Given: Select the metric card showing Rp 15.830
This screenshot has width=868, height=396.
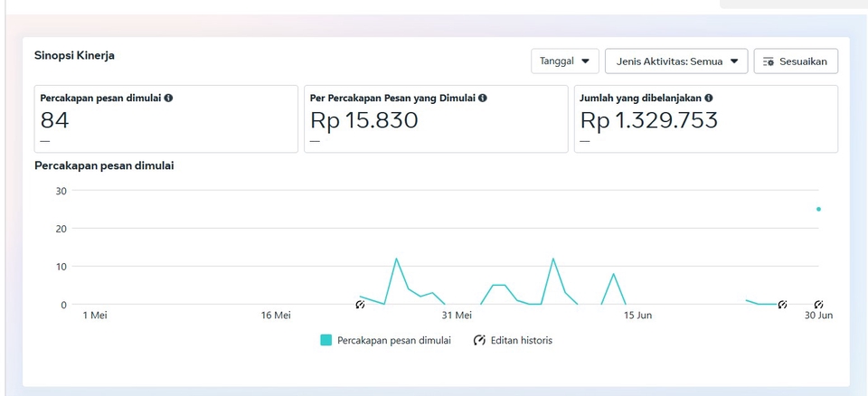Looking at the screenshot, I should tap(435, 119).
